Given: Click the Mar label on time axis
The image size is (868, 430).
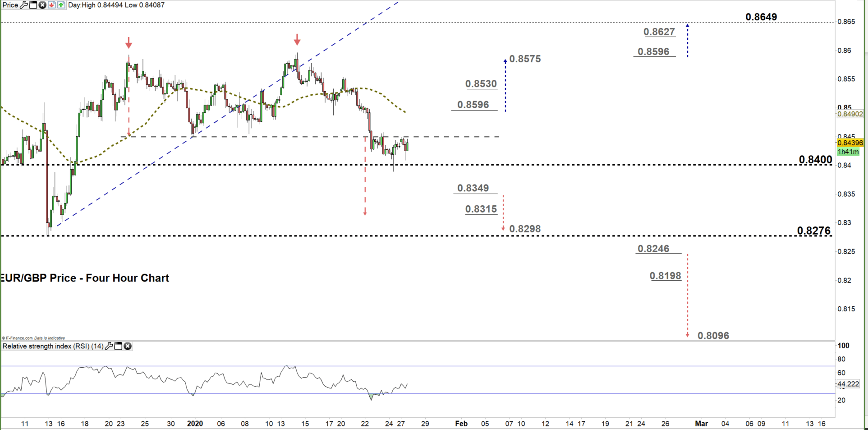Looking at the screenshot, I should [x=701, y=424].
